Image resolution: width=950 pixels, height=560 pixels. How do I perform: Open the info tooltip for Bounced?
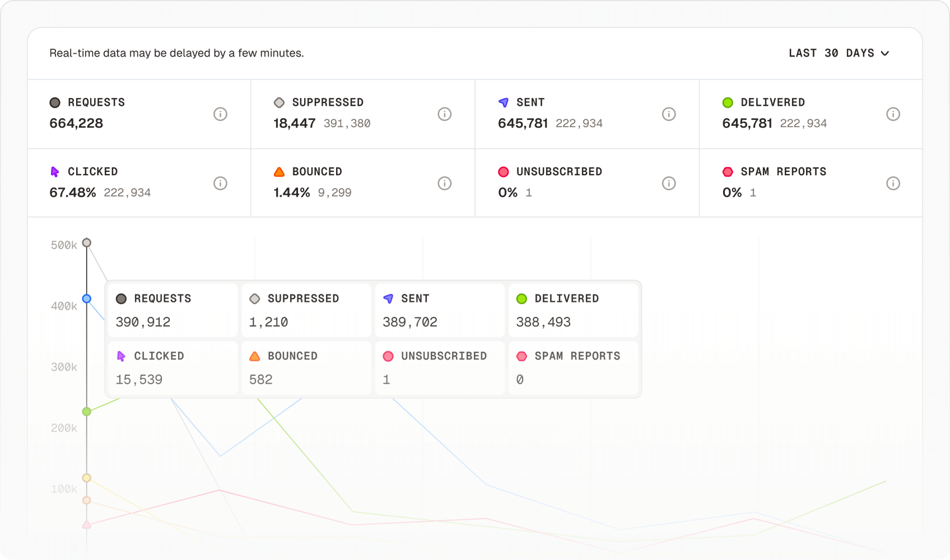(x=445, y=183)
